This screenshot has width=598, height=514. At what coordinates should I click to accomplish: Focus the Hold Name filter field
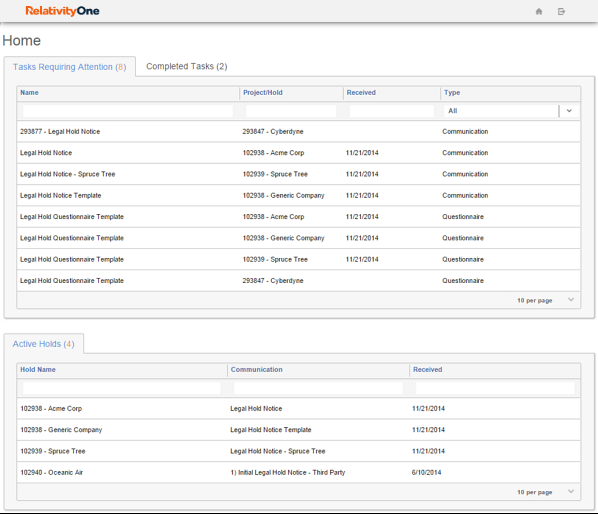click(122, 388)
